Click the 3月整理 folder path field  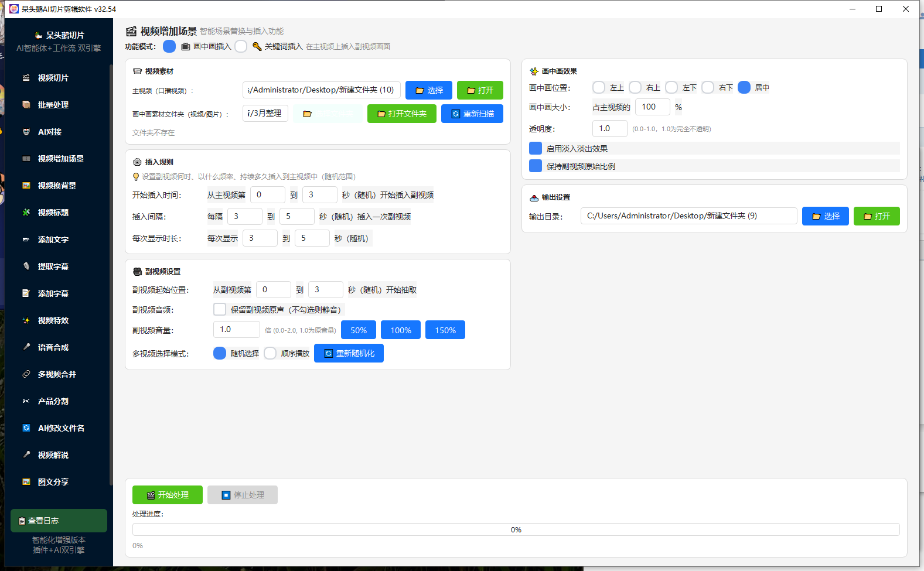[265, 113]
